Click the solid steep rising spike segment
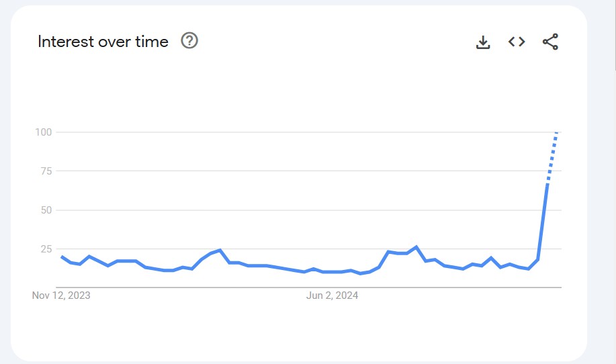This screenshot has height=364, width=616. tap(543, 222)
